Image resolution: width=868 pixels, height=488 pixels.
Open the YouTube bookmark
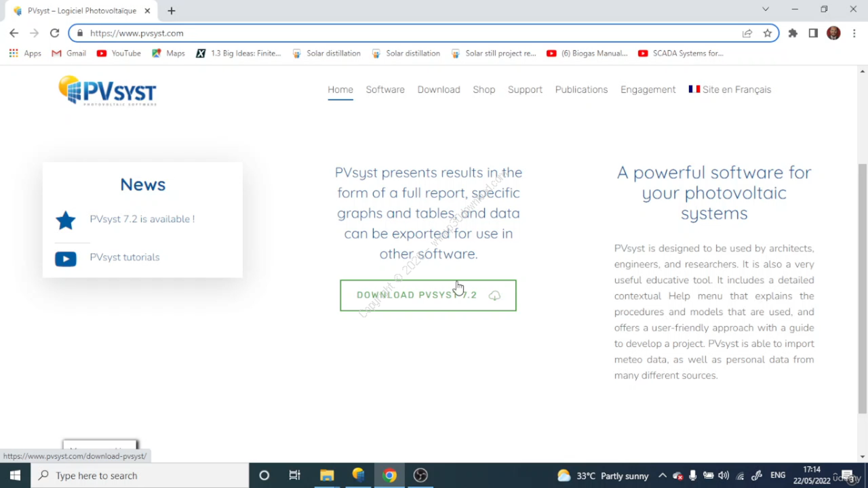(119, 54)
